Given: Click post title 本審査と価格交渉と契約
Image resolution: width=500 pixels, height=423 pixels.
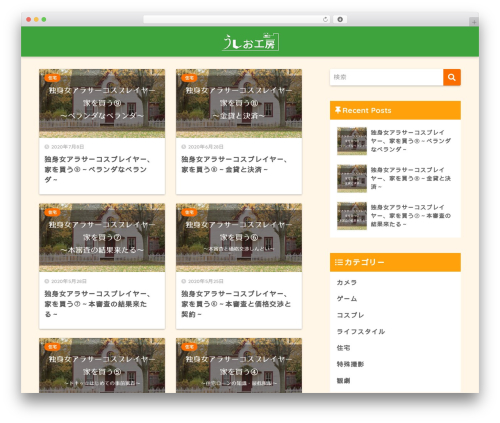Looking at the screenshot, I should [236, 304].
